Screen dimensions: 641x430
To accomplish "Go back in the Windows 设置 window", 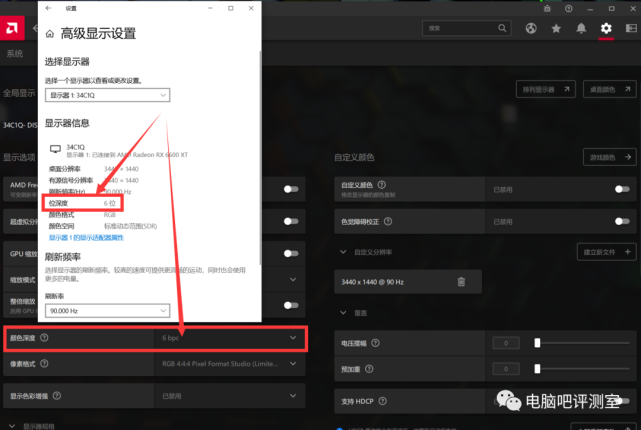I will (48, 8).
